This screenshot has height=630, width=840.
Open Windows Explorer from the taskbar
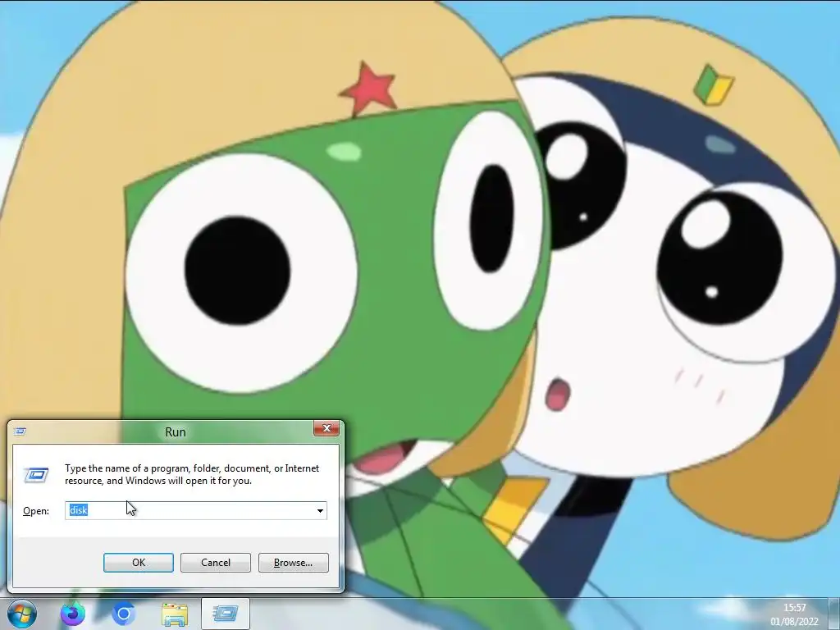[x=175, y=614]
